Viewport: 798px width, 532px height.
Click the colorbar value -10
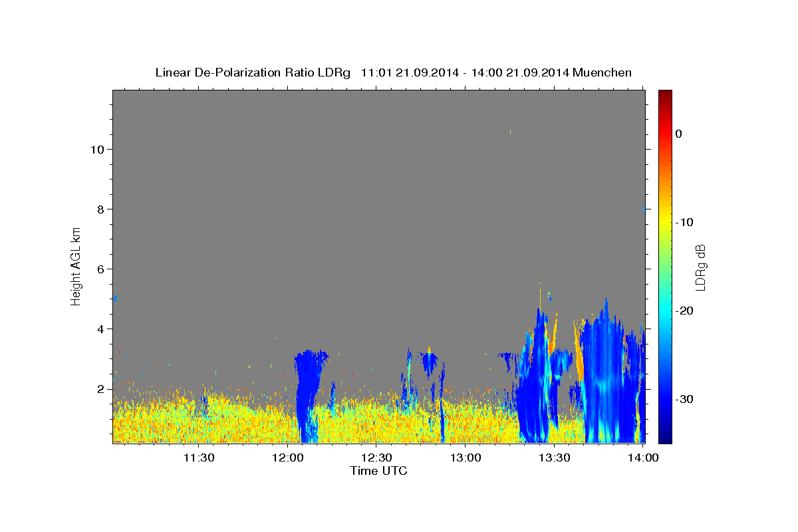pyautogui.click(x=684, y=222)
